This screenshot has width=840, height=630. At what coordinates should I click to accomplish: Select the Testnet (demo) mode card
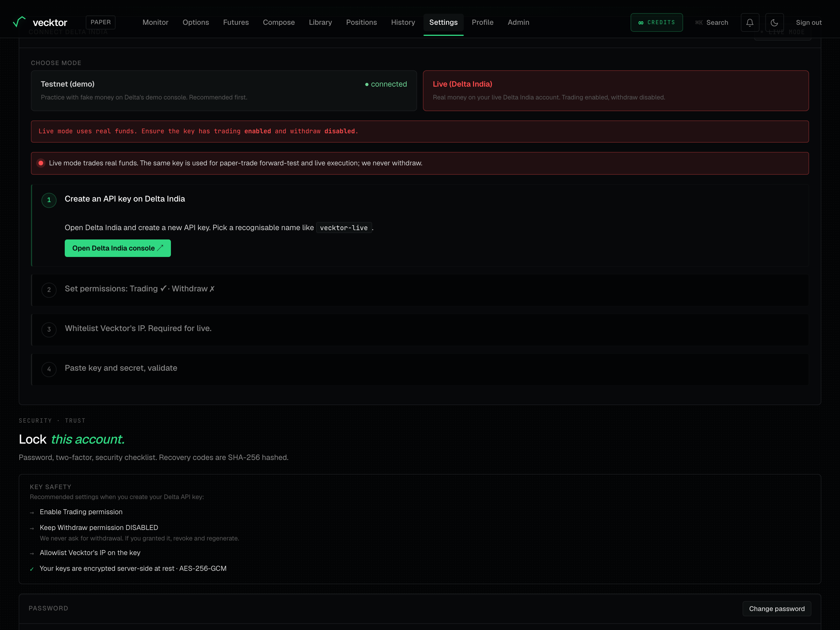224,90
